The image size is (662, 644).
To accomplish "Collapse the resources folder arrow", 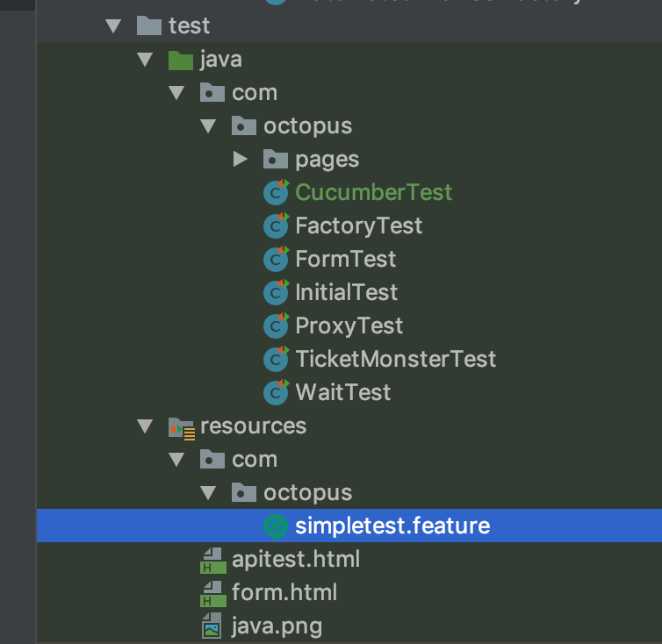I will point(144,426).
